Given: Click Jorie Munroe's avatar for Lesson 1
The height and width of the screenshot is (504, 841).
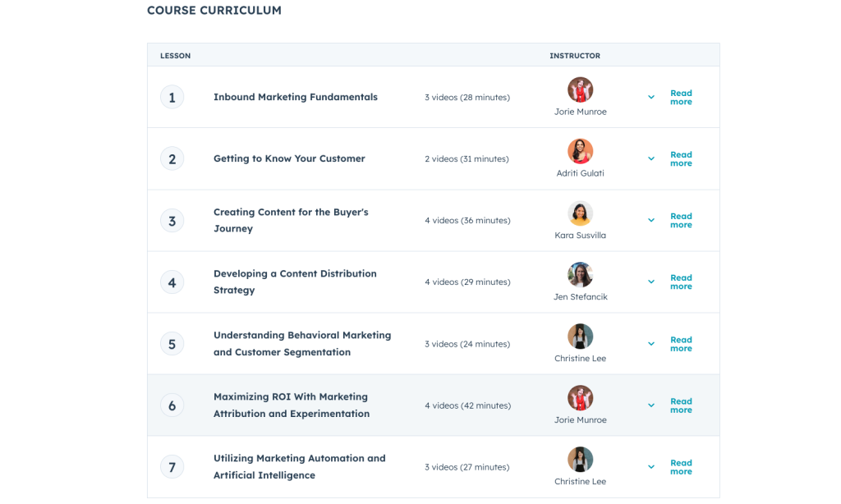Looking at the screenshot, I should 580,89.
